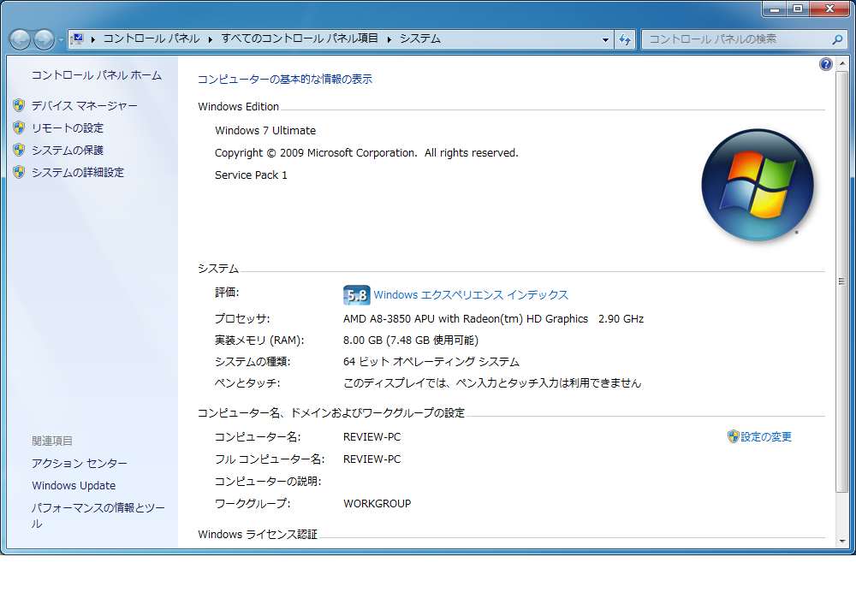Click the computer icon in address bar
This screenshot has width=856, height=616.
(78, 38)
